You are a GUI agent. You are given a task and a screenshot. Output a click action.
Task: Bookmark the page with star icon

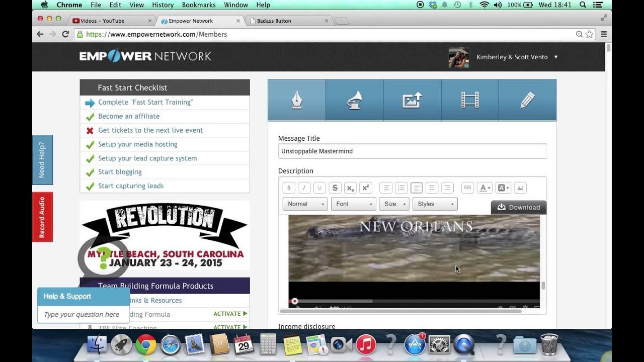(x=589, y=34)
